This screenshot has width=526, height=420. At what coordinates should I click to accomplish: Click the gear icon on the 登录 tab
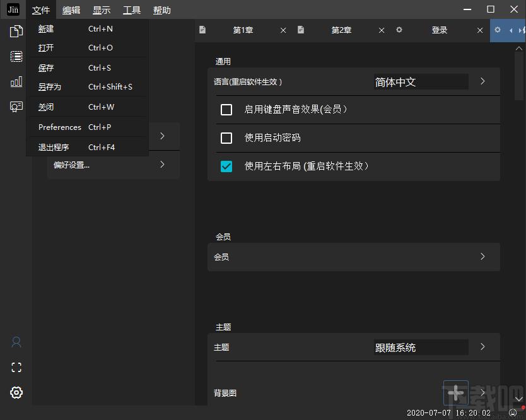coord(400,30)
